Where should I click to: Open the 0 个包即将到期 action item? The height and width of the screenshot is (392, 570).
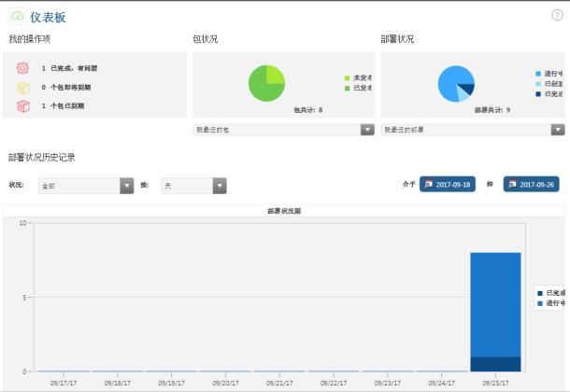[x=66, y=87]
